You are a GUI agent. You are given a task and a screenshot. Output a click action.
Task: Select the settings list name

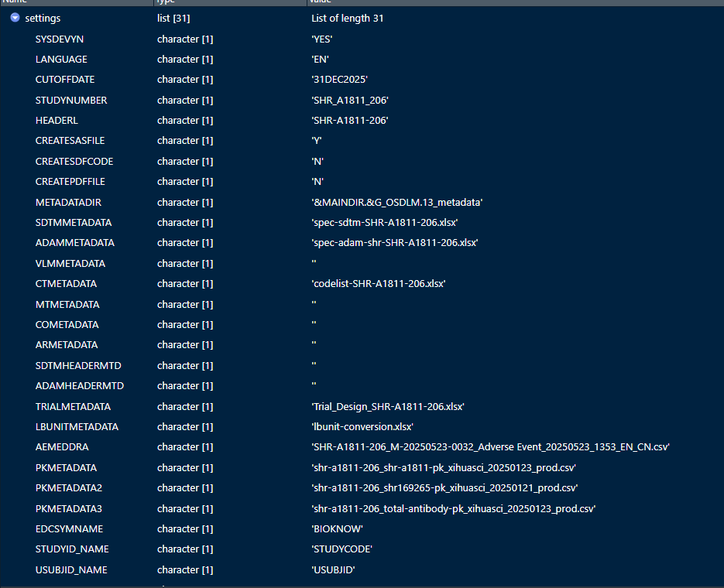43,18
